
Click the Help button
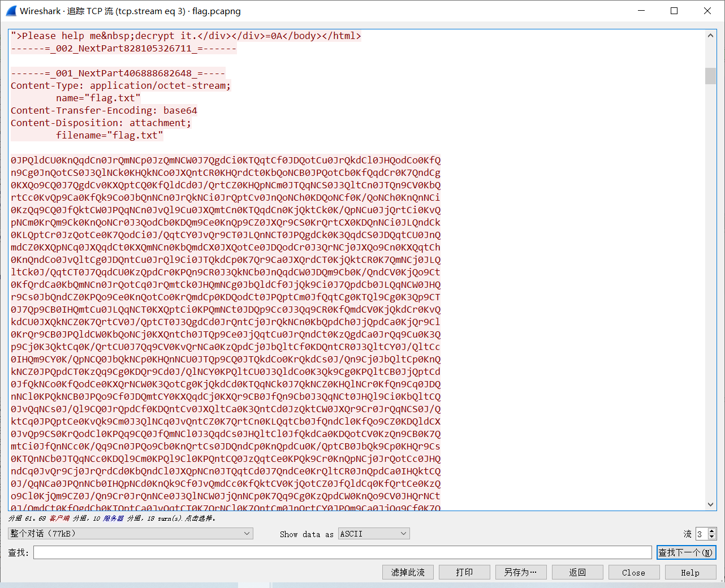coord(690,572)
